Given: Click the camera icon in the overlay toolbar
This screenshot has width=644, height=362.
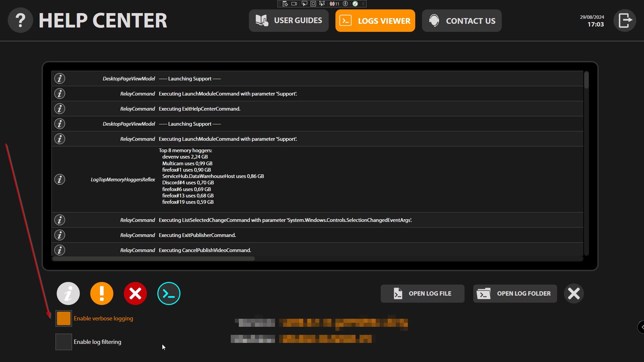Looking at the screenshot, I should coord(294,4).
